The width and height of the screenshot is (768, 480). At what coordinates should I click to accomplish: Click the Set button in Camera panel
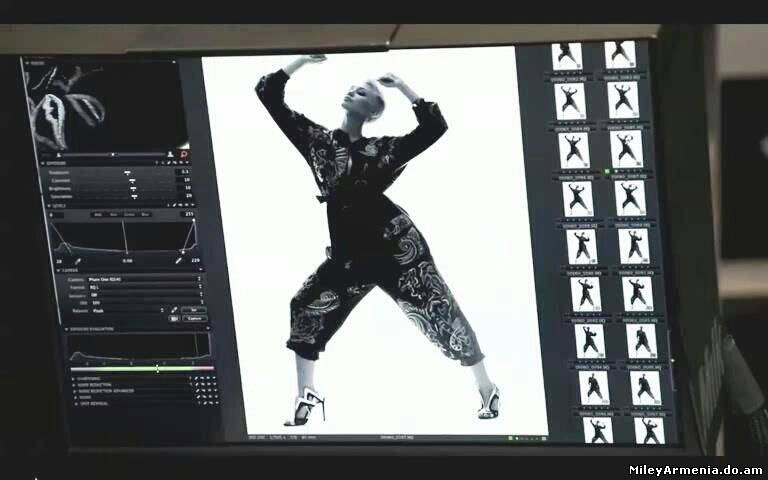click(193, 310)
